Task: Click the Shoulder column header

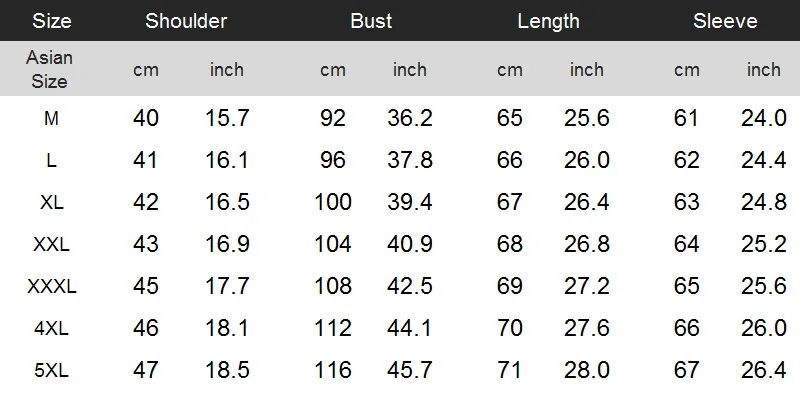Action: 186,21
